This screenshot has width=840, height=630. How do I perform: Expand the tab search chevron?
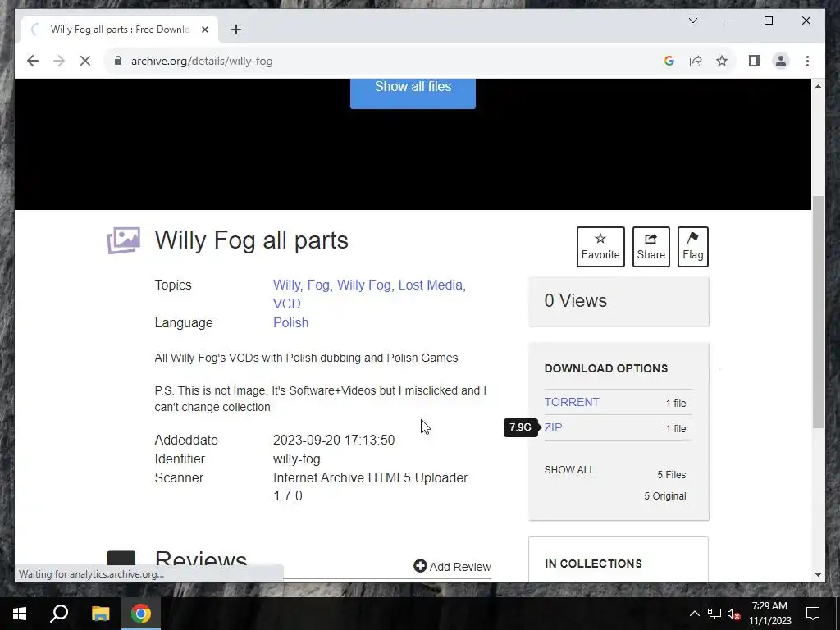click(x=693, y=21)
